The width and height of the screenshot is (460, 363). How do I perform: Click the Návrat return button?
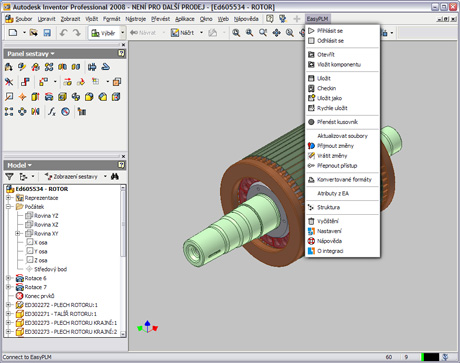(143, 33)
